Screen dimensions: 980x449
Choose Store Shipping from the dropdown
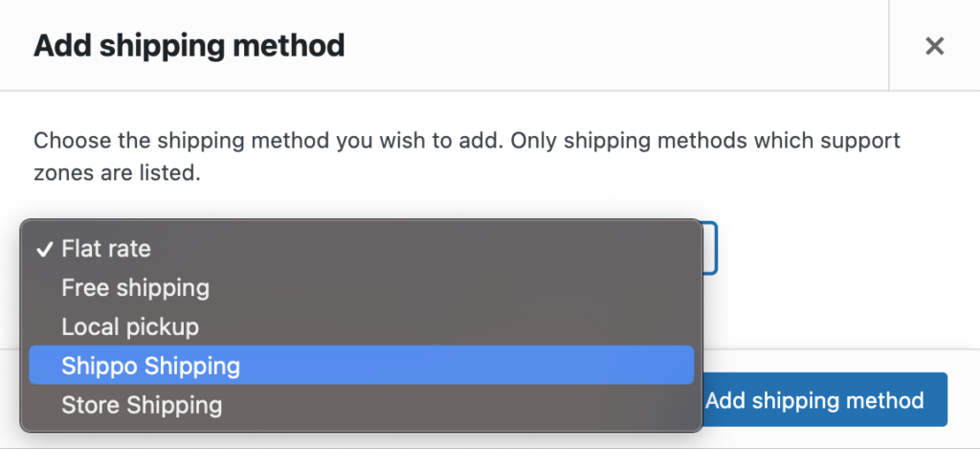[142, 405]
